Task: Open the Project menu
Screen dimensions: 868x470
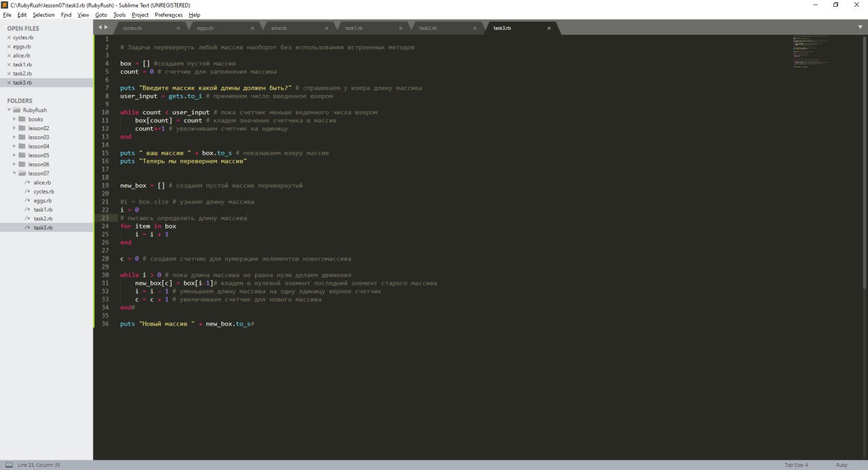Action: [x=140, y=14]
